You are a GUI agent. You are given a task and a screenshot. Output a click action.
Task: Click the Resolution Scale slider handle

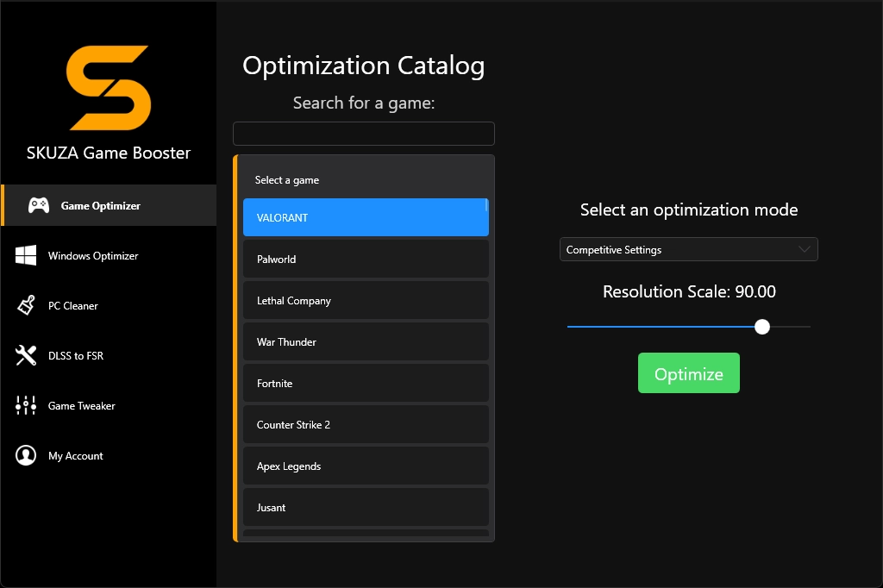coord(761,327)
